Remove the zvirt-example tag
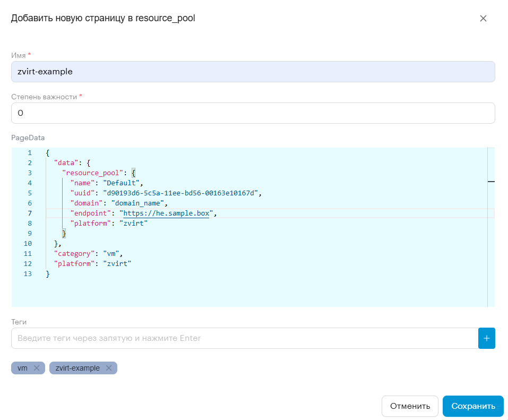508x420 pixels. [109, 368]
